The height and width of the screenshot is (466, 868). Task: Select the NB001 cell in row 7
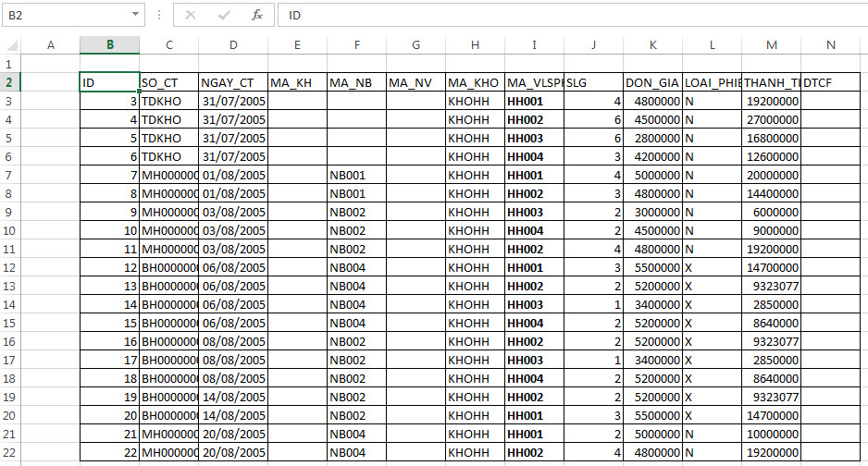click(355, 175)
